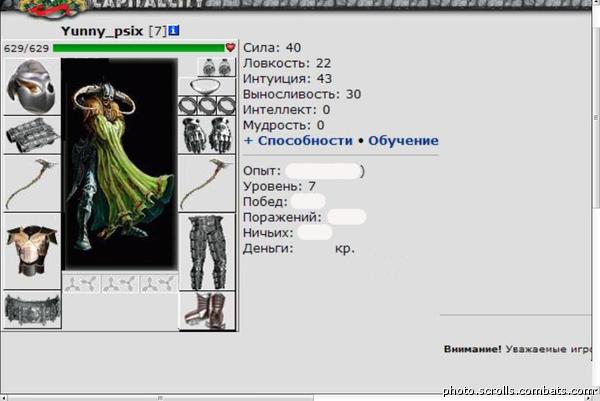Image resolution: width=600 pixels, height=401 pixels.
Task: Select the armored leggings slot
Action: click(x=207, y=252)
